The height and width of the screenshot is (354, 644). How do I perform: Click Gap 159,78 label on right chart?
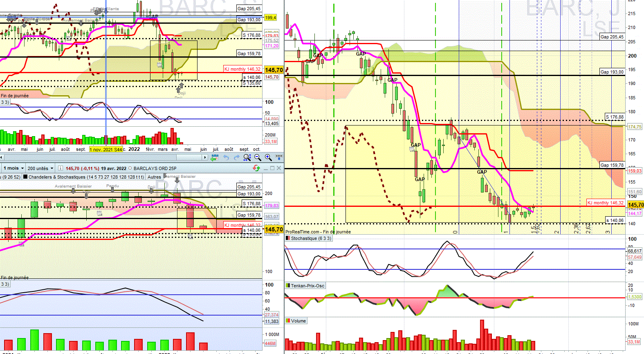click(612, 165)
